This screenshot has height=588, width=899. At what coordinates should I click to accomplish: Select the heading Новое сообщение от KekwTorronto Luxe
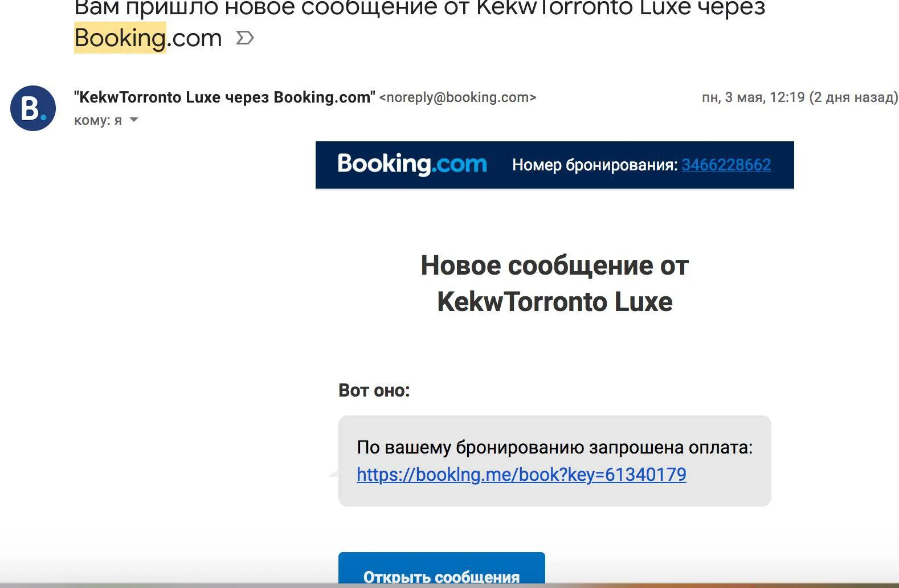pyautogui.click(x=554, y=283)
